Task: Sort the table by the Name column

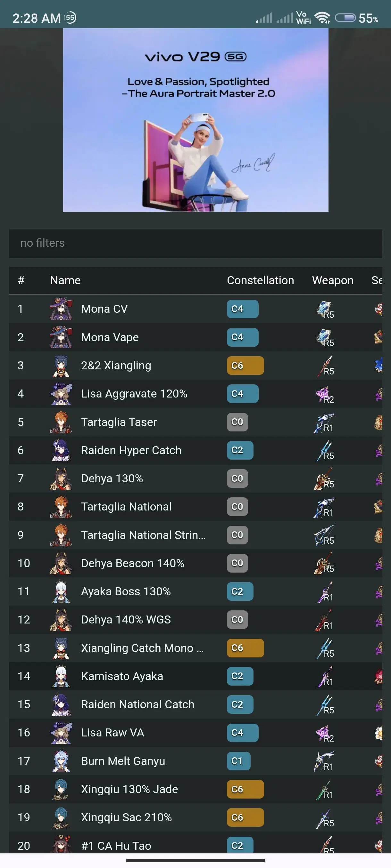Action: pyautogui.click(x=65, y=280)
